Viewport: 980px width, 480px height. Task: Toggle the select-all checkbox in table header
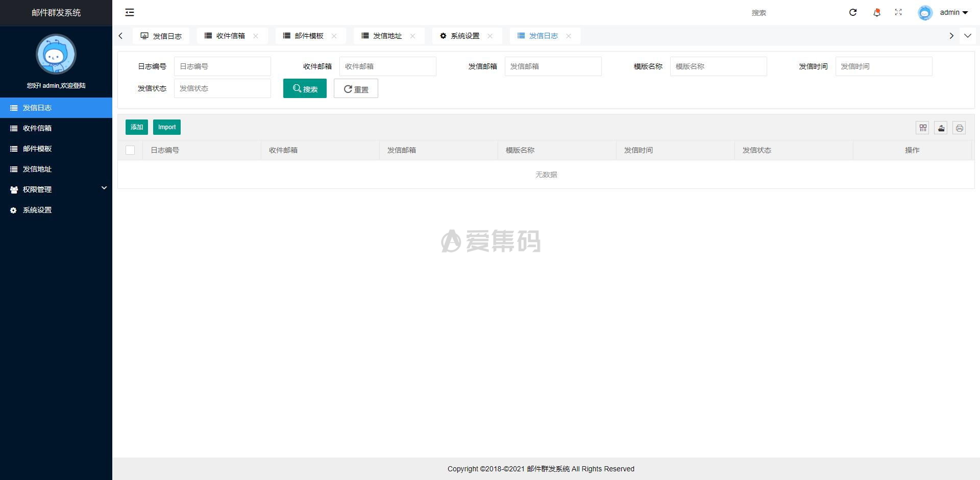pyautogui.click(x=130, y=150)
